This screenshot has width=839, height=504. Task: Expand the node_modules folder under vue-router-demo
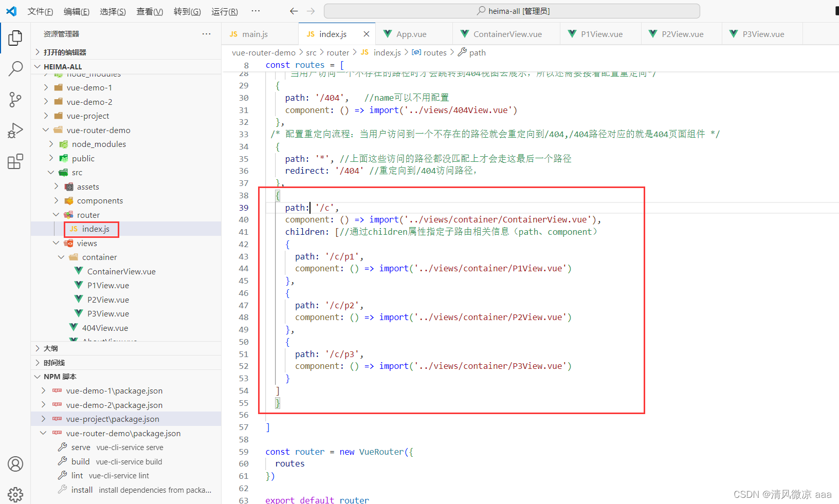pos(51,144)
